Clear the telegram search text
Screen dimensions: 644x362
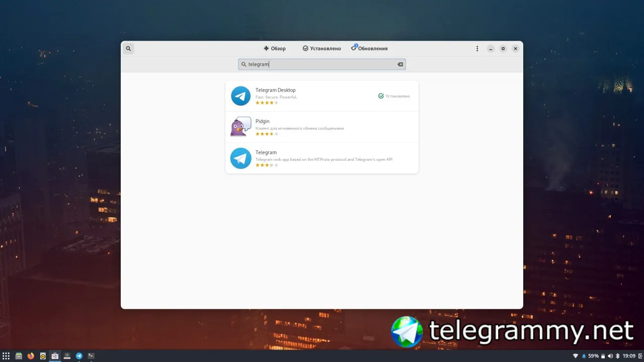click(x=400, y=64)
